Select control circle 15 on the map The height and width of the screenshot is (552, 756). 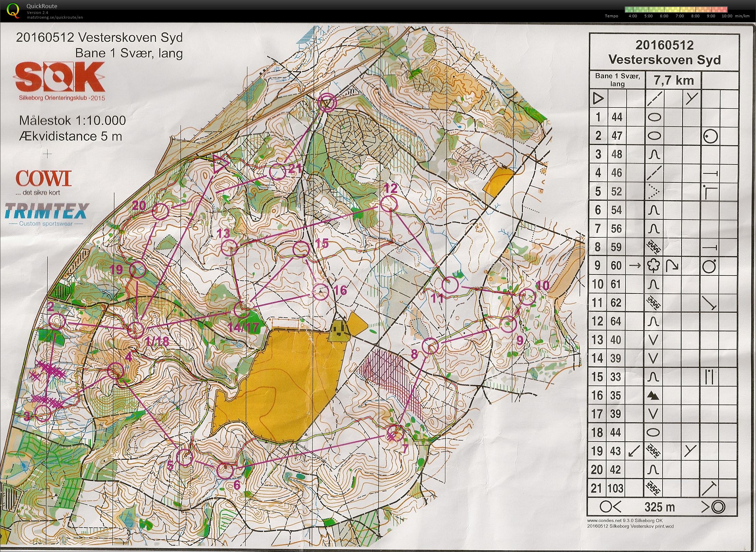coord(301,249)
